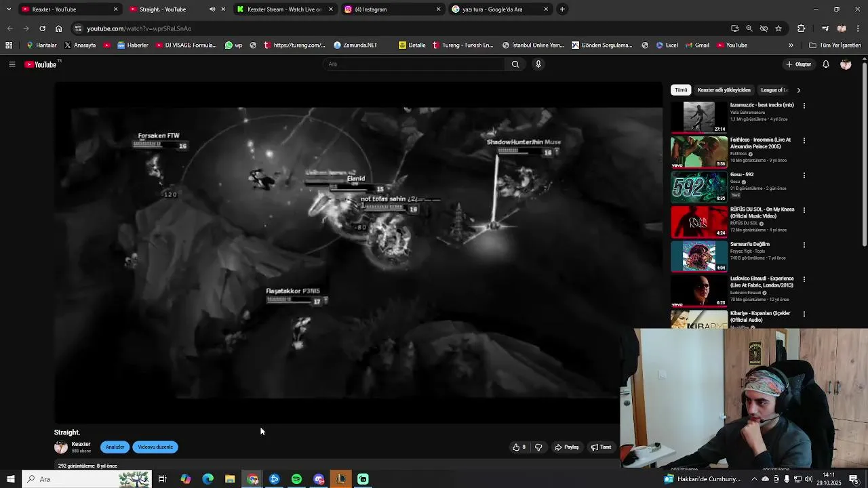Open the page zoom magnifier icon
868x488 pixels.
749,28
